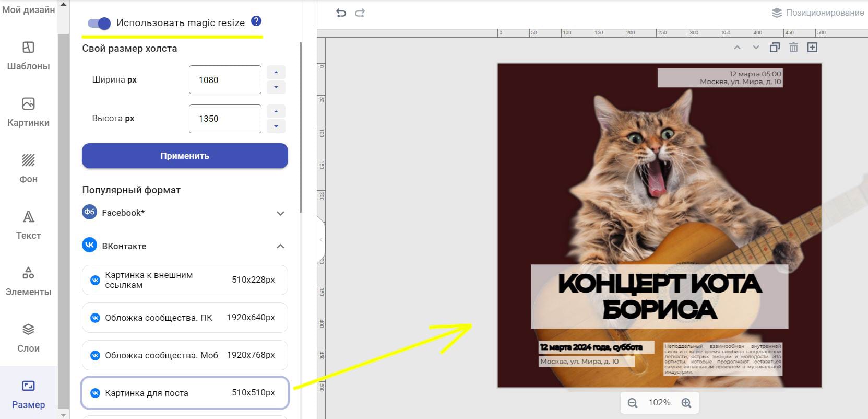Click the Ширина width input field
This screenshot has height=419, width=868.
pyautogui.click(x=225, y=80)
